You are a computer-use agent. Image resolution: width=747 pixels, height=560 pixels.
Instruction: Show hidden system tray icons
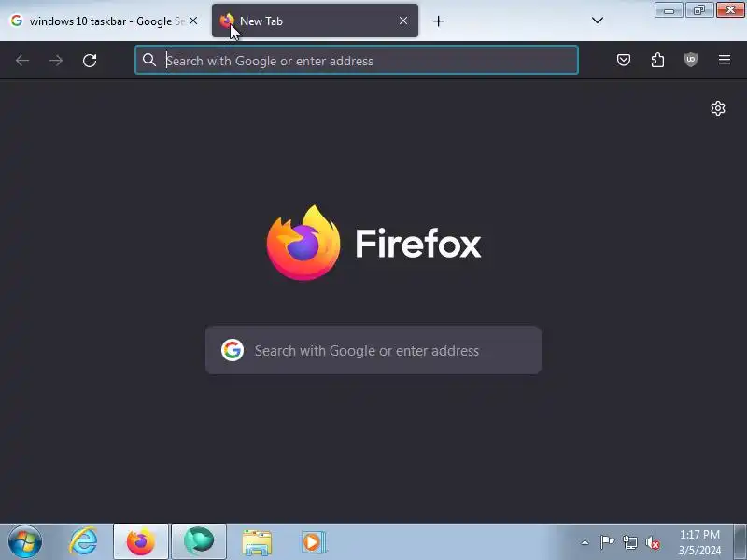pos(585,542)
